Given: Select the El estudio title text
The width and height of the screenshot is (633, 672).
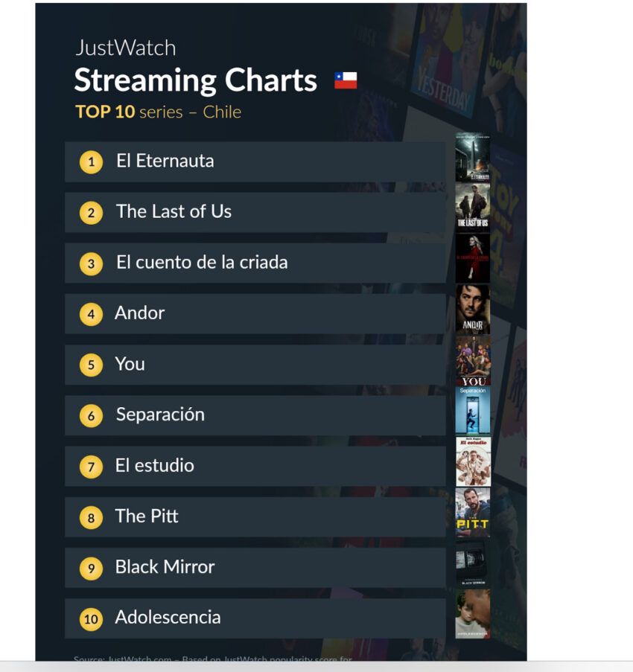Looking at the screenshot, I should click(154, 465).
